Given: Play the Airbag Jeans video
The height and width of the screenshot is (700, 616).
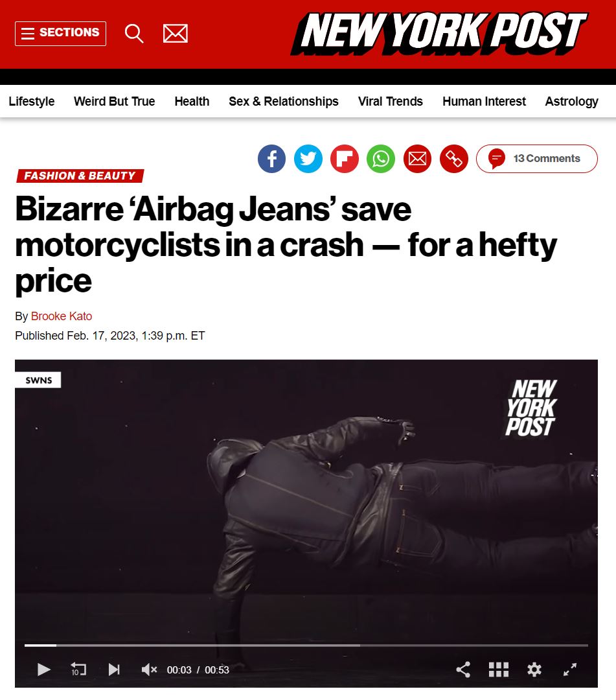Looking at the screenshot, I should pyautogui.click(x=43, y=670).
